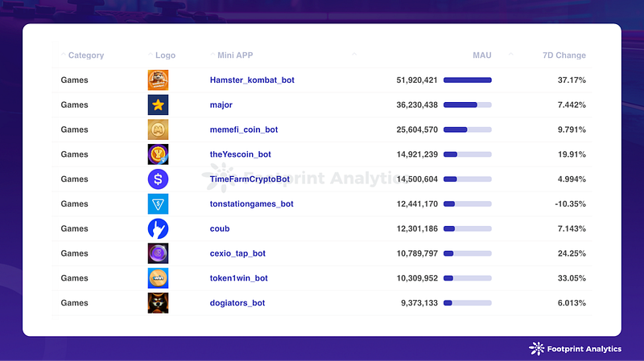Open the tonstationgames_bot link

click(x=251, y=204)
